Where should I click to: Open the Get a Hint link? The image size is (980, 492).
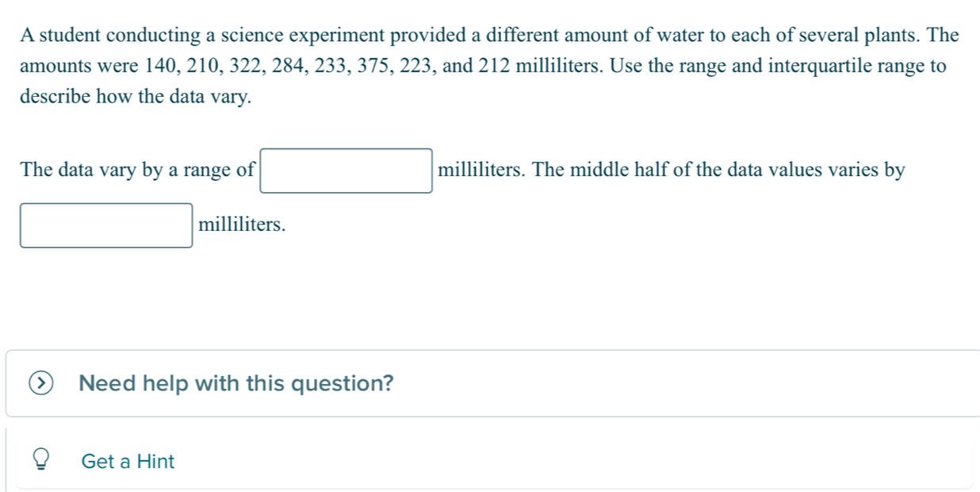tap(128, 461)
